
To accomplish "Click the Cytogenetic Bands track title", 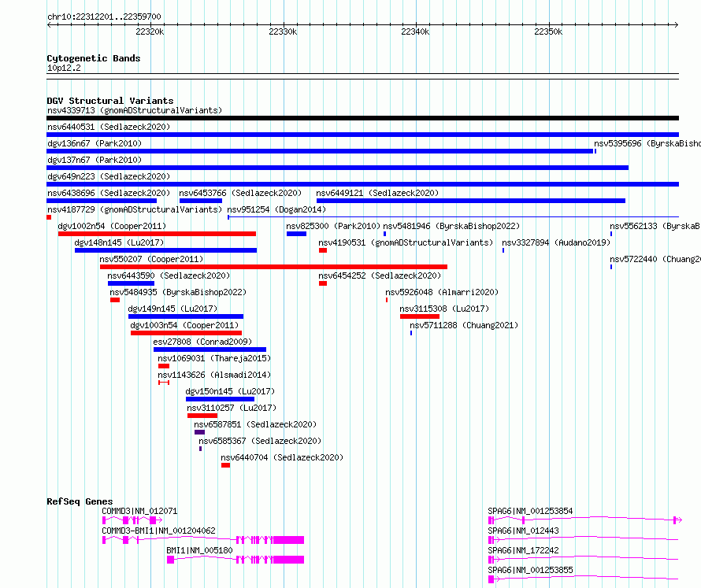I will pos(94,58).
